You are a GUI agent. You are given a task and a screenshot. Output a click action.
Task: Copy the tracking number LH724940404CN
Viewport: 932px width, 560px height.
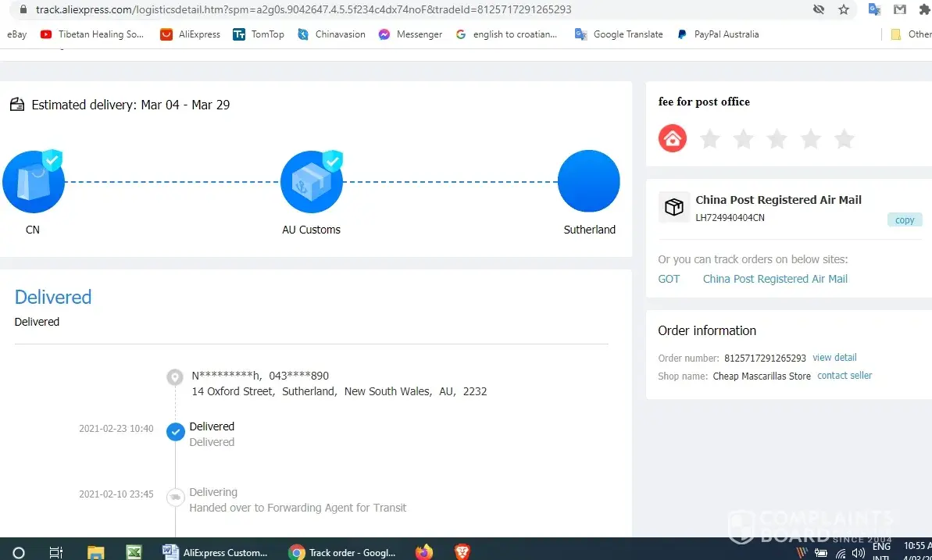[x=905, y=220]
